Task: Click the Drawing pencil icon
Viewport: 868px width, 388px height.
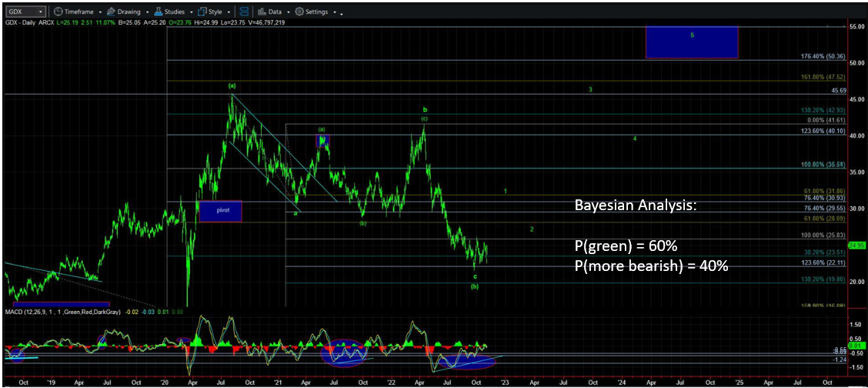Action: [110, 12]
